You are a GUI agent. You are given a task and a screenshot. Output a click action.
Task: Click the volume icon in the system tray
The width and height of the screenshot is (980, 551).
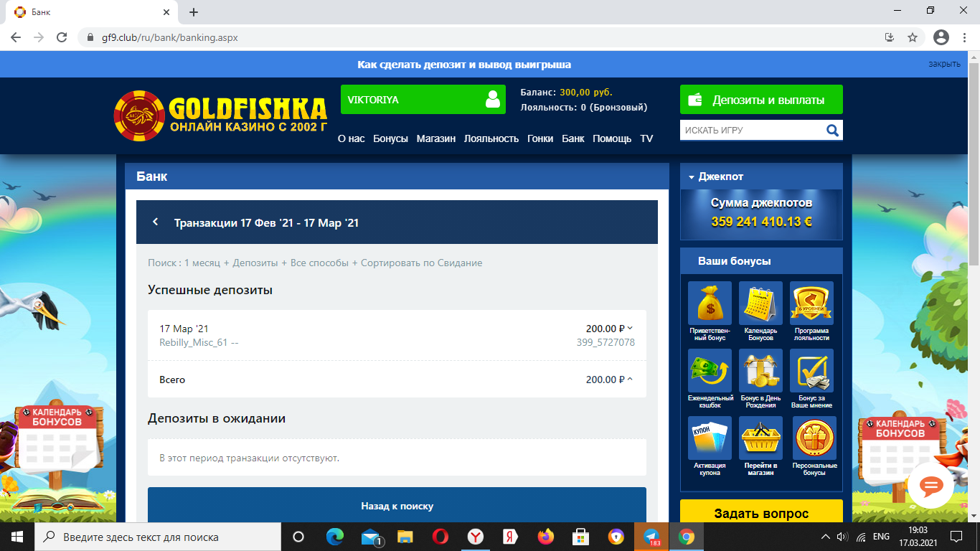pyautogui.click(x=842, y=537)
